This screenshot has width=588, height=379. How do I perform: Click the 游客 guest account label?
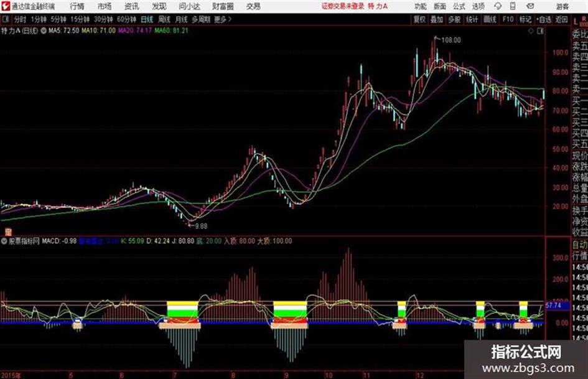coord(562,6)
